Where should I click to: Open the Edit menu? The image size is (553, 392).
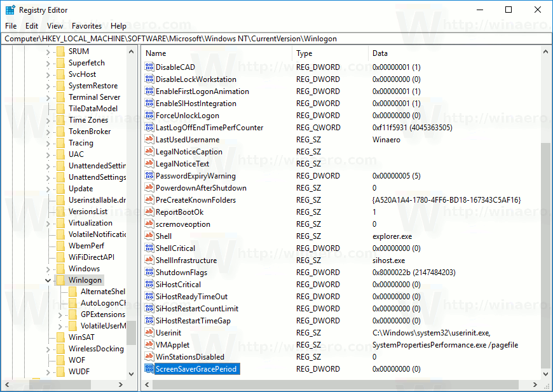click(31, 26)
